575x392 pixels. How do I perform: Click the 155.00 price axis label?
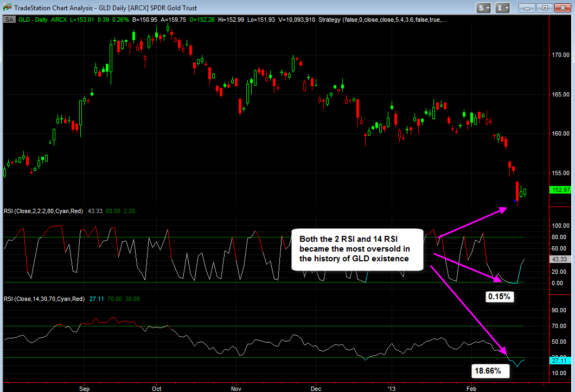tap(561, 173)
